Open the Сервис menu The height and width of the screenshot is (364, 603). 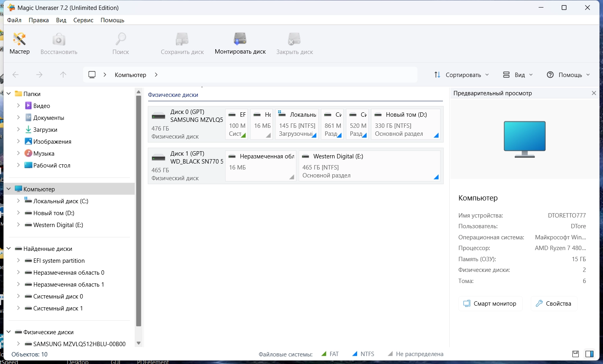point(83,20)
